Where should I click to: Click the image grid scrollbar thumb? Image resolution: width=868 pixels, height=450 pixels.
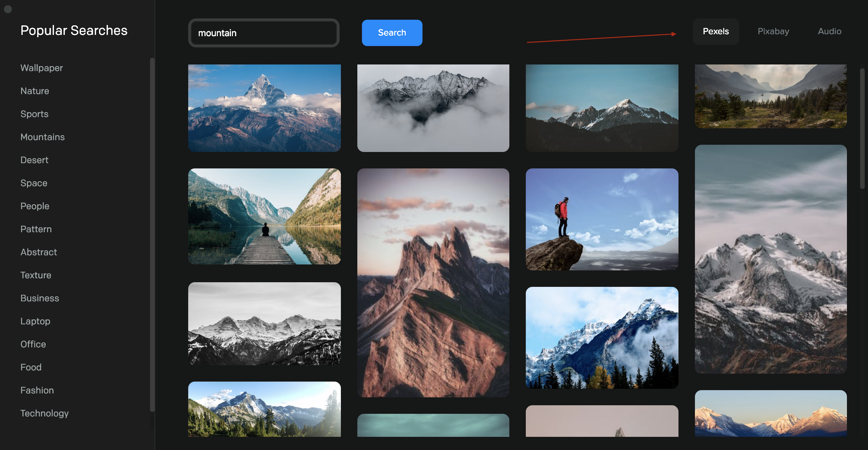click(862, 129)
